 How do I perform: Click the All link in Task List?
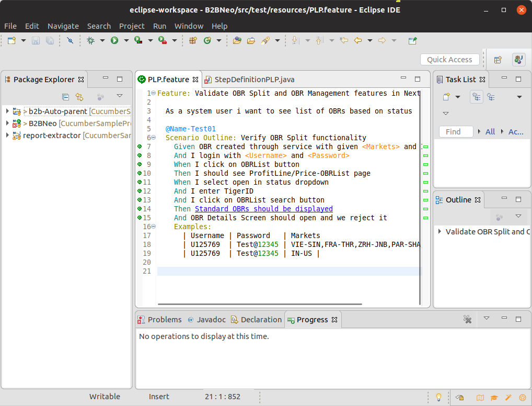point(490,132)
